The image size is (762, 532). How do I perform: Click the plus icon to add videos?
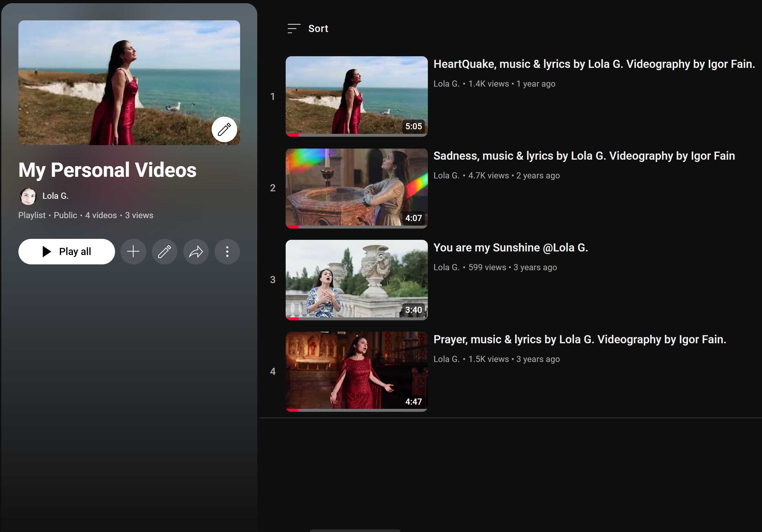pos(133,251)
